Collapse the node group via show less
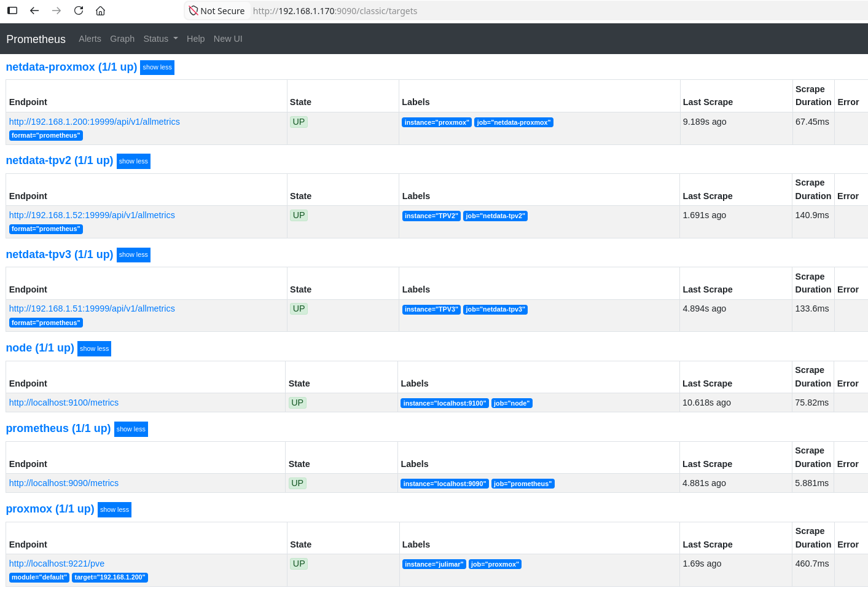 [x=94, y=348]
